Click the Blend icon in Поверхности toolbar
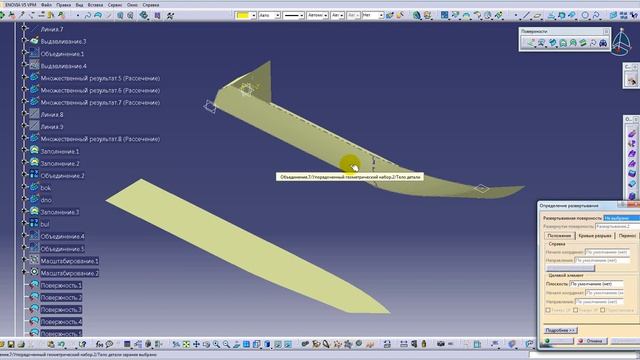 point(583,43)
